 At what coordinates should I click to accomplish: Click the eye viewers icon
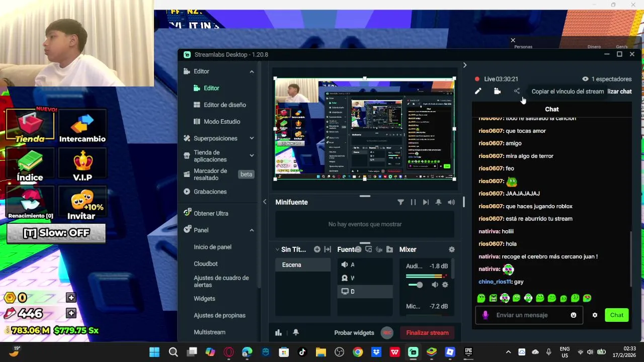(585, 79)
